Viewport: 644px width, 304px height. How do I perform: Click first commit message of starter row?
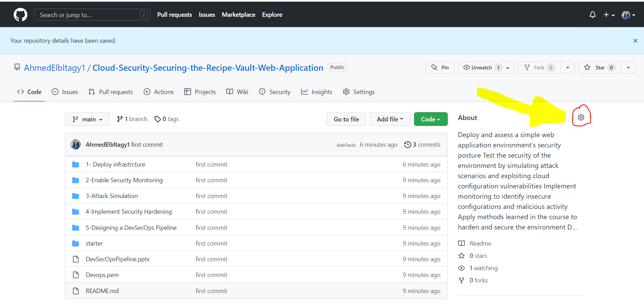pos(211,243)
